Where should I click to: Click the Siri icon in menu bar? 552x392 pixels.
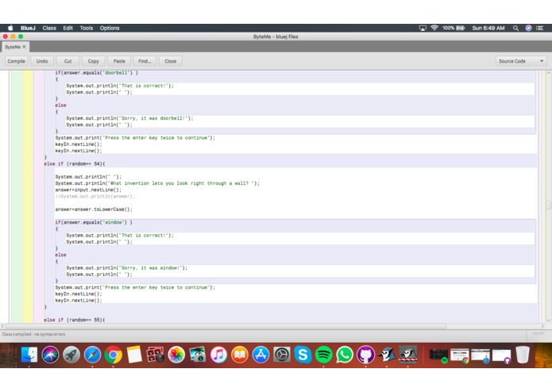click(528, 28)
